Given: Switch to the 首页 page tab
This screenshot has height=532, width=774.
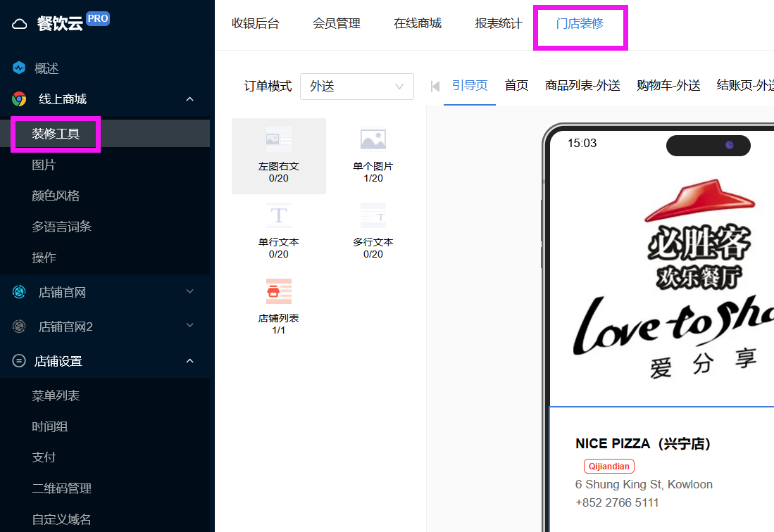Looking at the screenshot, I should pyautogui.click(x=516, y=85).
